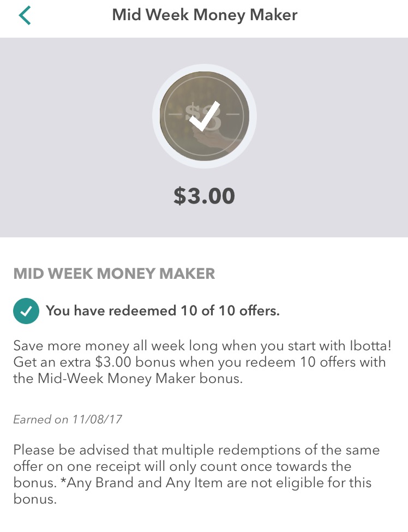Tap 'You have redeemed 10 of 10 offers'

[163, 311]
